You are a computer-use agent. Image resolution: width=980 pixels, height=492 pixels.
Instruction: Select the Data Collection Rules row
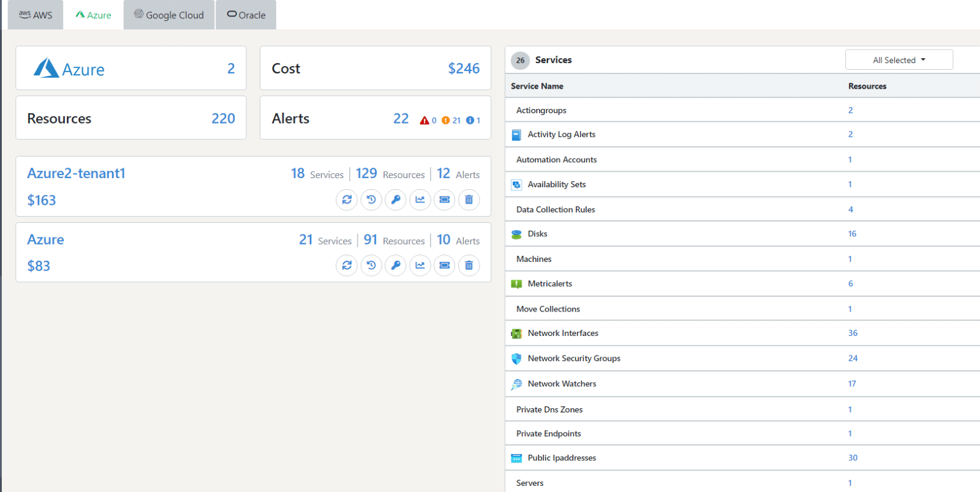tap(742, 209)
